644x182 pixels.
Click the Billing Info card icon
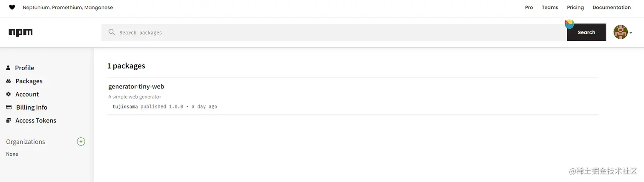[9, 107]
